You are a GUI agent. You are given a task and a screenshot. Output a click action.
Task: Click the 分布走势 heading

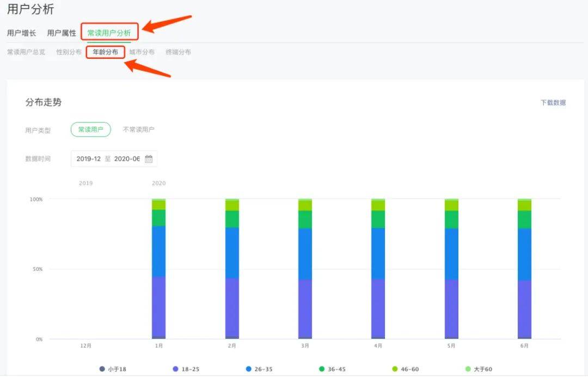[x=44, y=102]
